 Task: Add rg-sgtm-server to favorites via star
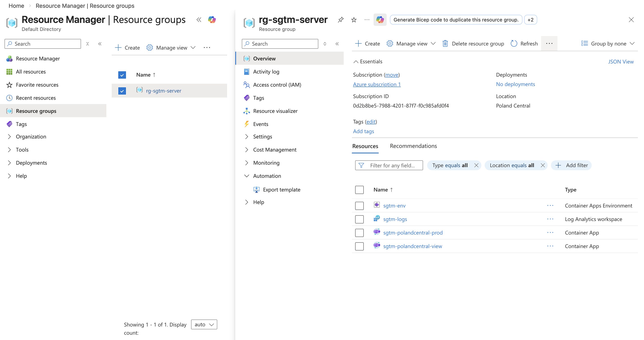(354, 19)
